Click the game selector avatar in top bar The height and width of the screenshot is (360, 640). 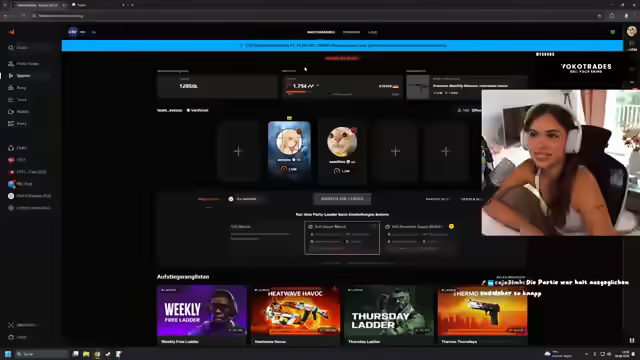pos(73,32)
